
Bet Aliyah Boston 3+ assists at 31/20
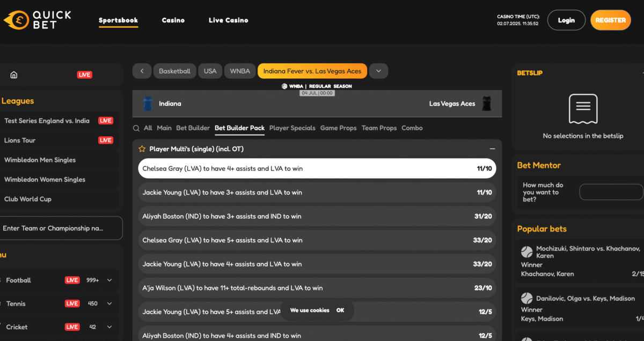317,216
